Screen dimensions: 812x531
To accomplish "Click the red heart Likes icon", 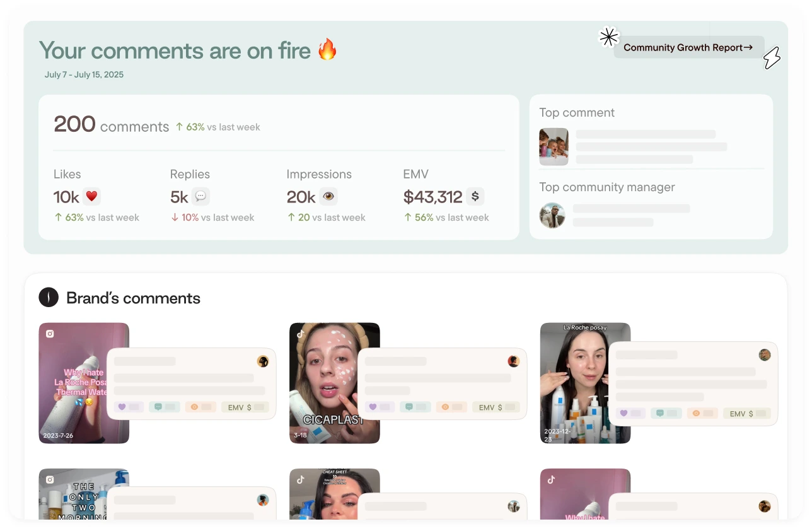I will pyautogui.click(x=91, y=197).
